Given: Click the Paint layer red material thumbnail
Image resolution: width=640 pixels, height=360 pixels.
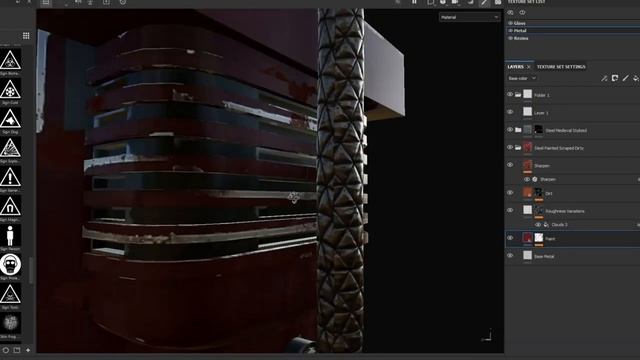Looking at the screenshot, I should pyautogui.click(x=528, y=238).
